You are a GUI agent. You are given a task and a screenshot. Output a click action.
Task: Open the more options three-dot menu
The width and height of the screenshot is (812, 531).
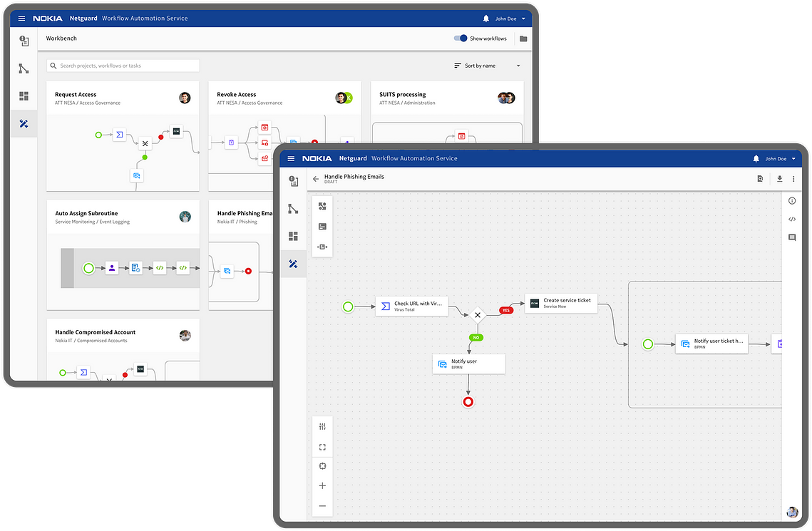click(793, 179)
